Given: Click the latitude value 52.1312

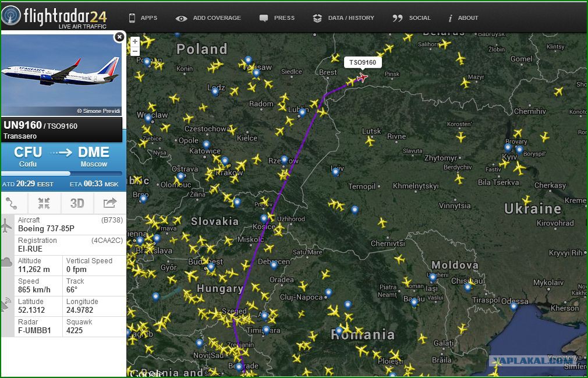Looking at the screenshot, I should (31, 310).
